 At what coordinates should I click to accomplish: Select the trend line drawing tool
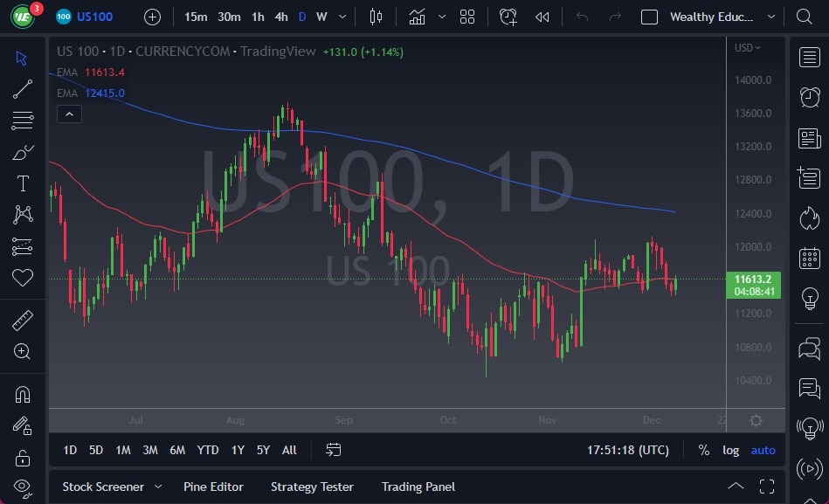23,88
